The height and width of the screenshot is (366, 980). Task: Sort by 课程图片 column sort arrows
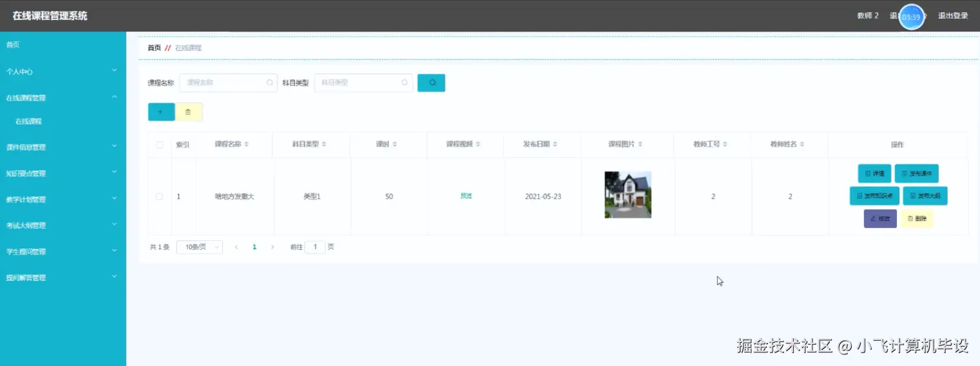pos(641,144)
